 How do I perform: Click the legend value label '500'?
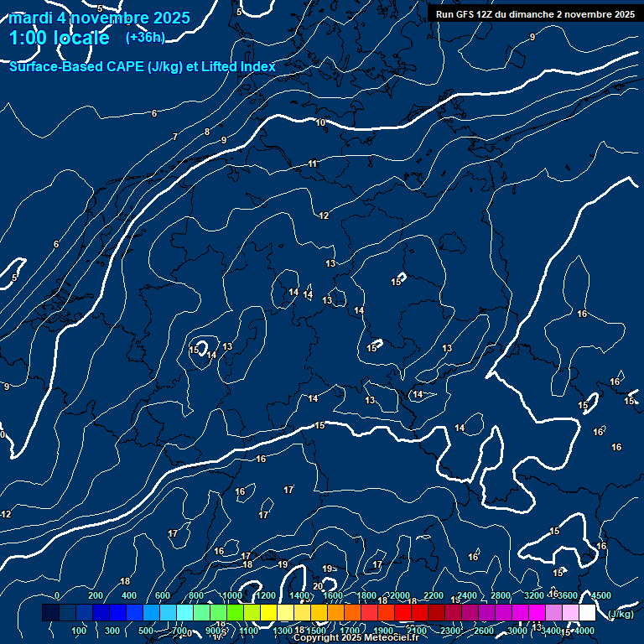tap(145, 631)
